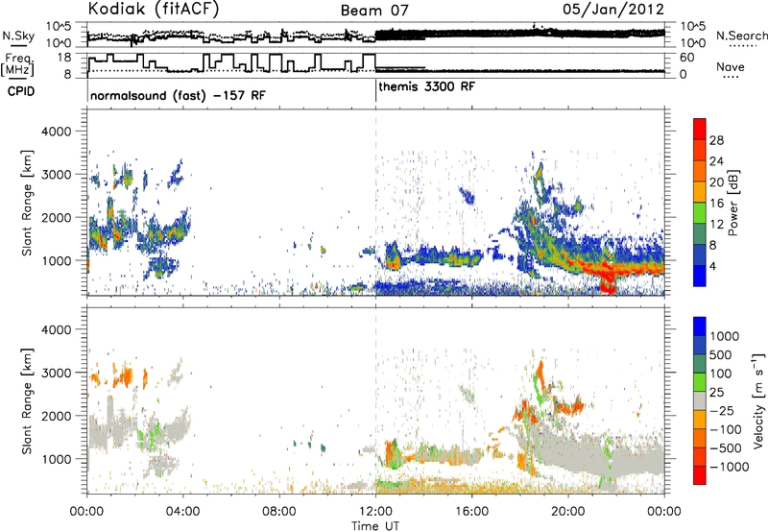Click the "-1000" velocity colorbar label
This screenshot has height=532, width=768.
(729, 467)
